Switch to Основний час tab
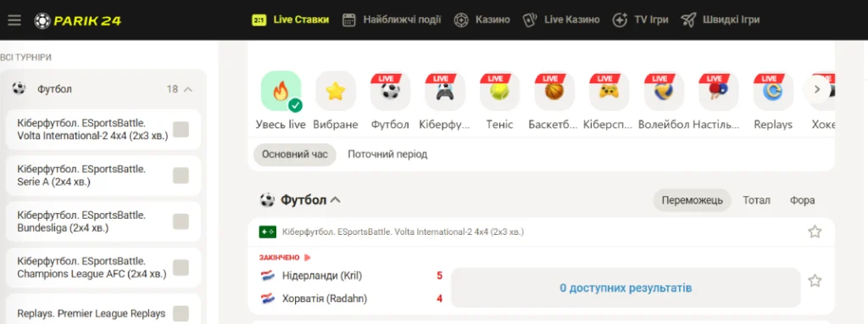Screen dimensions: 868x324 pyautogui.click(x=295, y=154)
